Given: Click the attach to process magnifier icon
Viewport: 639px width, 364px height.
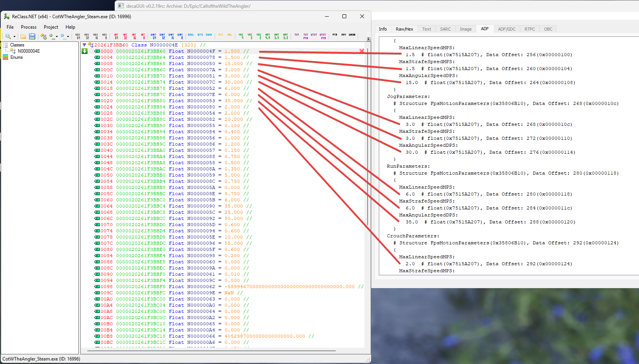Looking at the screenshot, I should coord(8,36).
